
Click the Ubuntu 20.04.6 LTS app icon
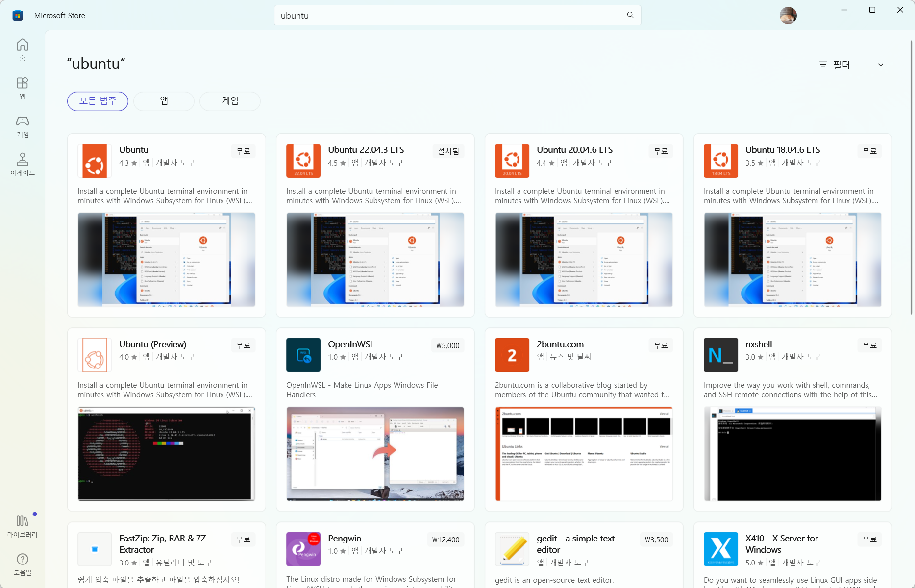pos(512,161)
